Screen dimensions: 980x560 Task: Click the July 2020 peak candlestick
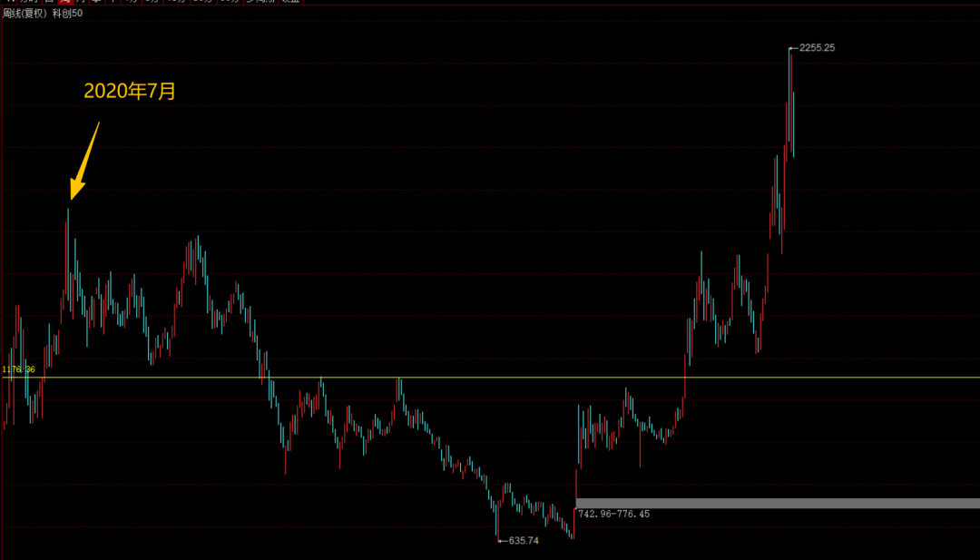point(67,256)
